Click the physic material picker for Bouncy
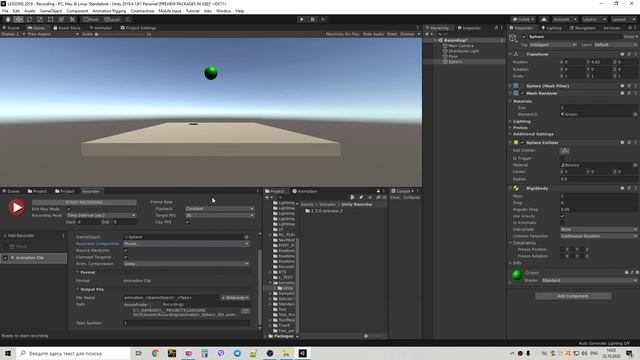Image resolution: width=640 pixels, height=360 pixels. 635,165
